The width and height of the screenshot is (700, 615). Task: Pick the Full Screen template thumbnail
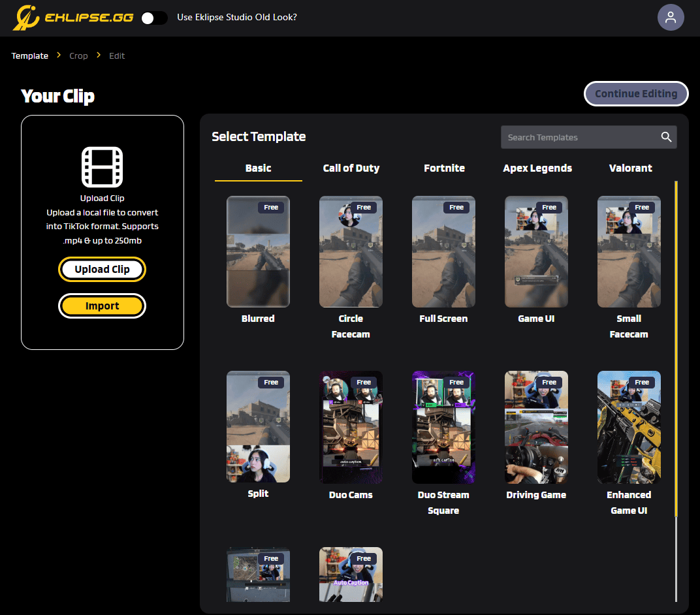444,252
